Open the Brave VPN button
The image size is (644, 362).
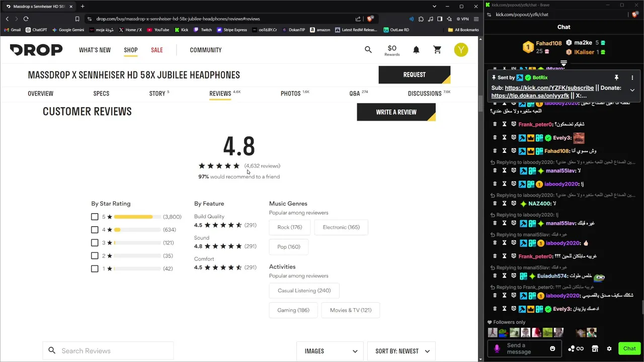(462, 19)
